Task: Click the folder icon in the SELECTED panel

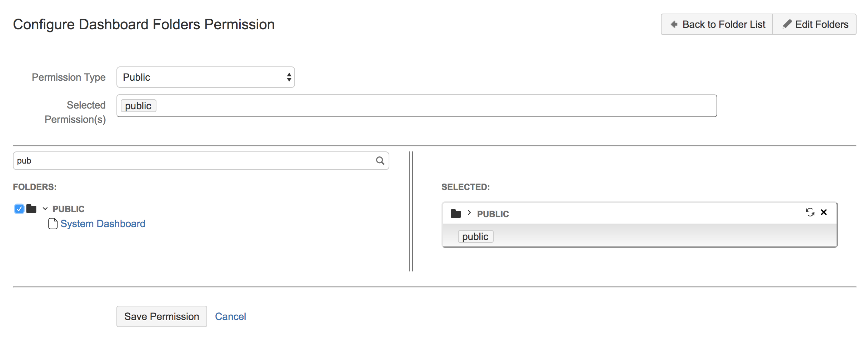Action: coord(456,213)
